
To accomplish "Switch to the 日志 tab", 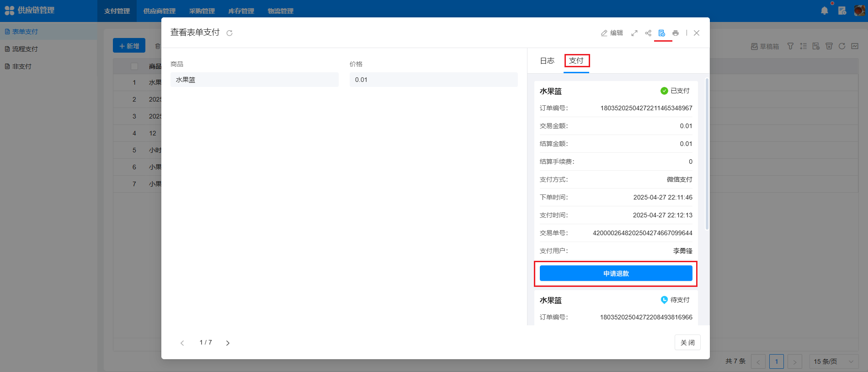I will [547, 61].
